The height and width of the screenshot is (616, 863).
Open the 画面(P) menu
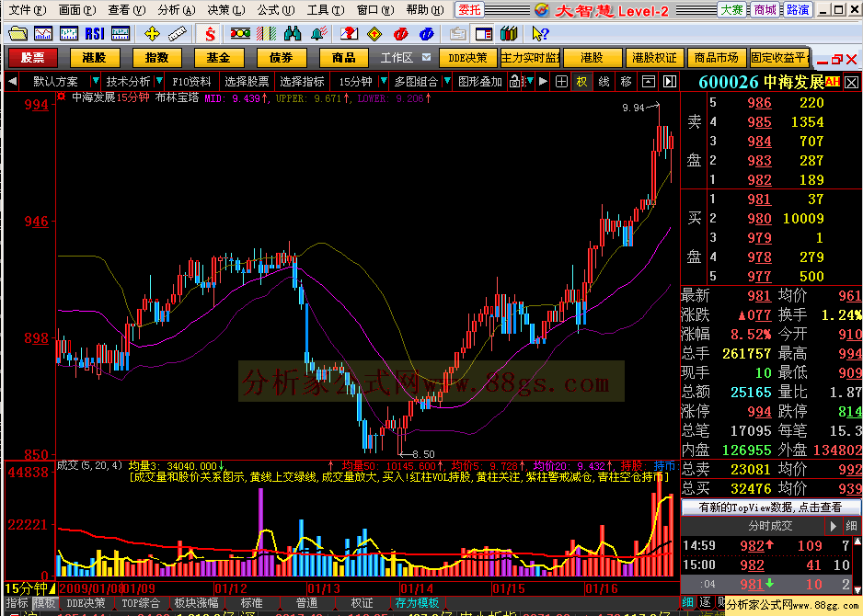click(77, 10)
